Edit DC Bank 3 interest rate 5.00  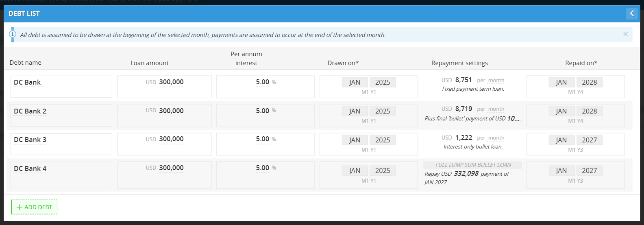click(262, 139)
